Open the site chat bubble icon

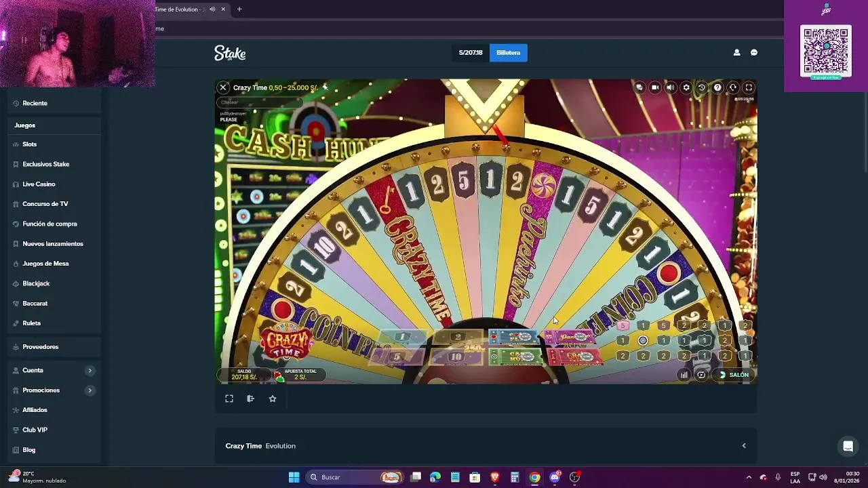(754, 53)
